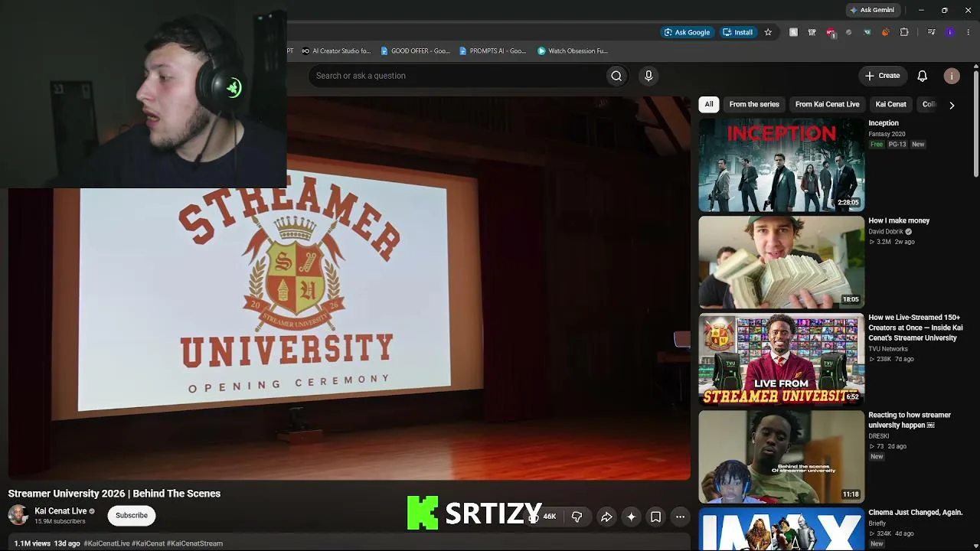Save the video with the bookmark icon
The width and height of the screenshot is (980, 551).
(656, 517)
